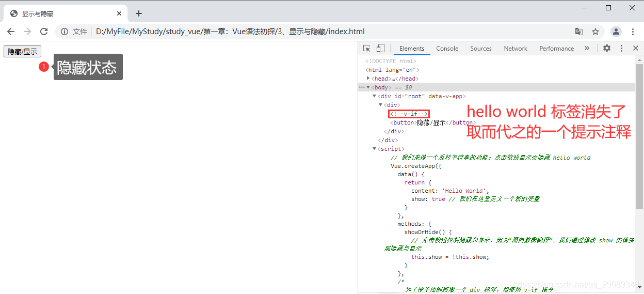Click the content: 'Hello World' line
Image resolution: width=644 pixels, height=294 pixels.
(x=449, y=191)
